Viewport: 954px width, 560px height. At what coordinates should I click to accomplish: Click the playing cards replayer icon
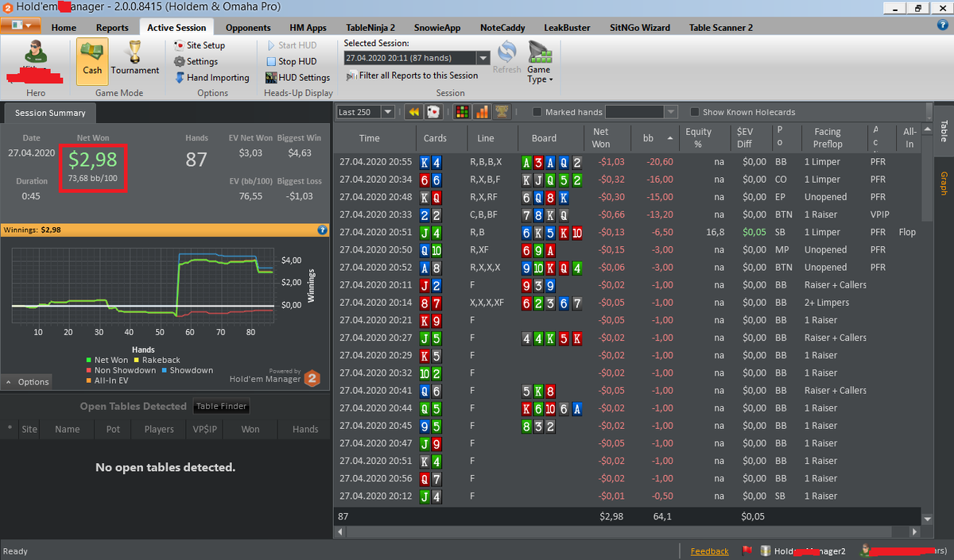[433, 112]
